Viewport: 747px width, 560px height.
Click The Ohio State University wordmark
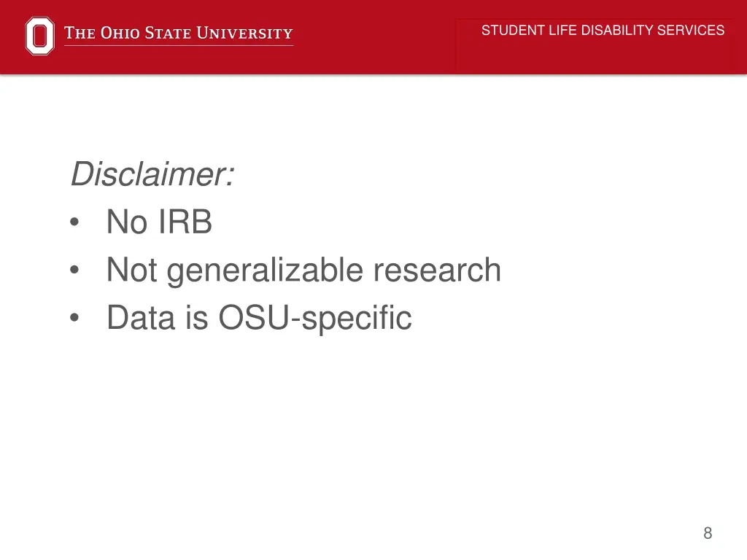[179, 33]
